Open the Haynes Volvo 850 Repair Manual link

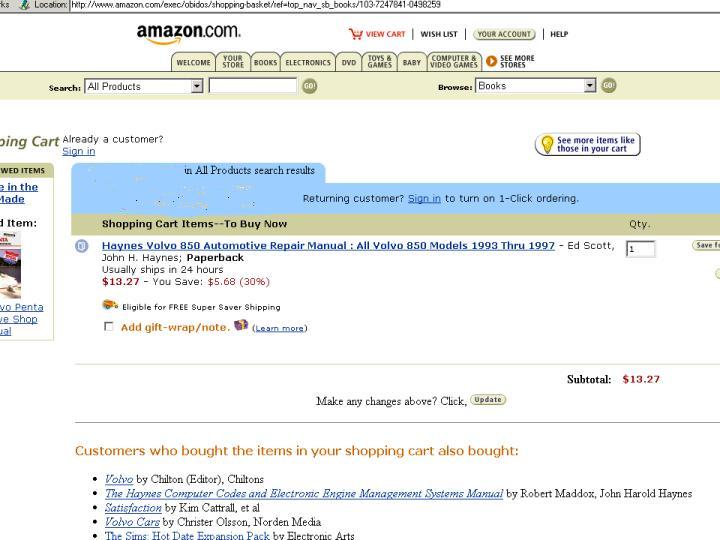click(x=328, y=246)
